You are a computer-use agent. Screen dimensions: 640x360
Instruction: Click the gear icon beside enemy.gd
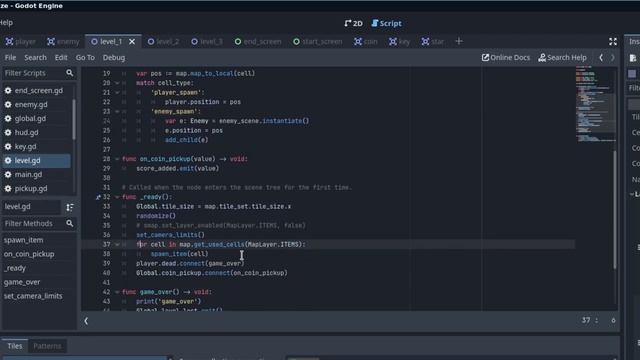[x=8, y=104]
